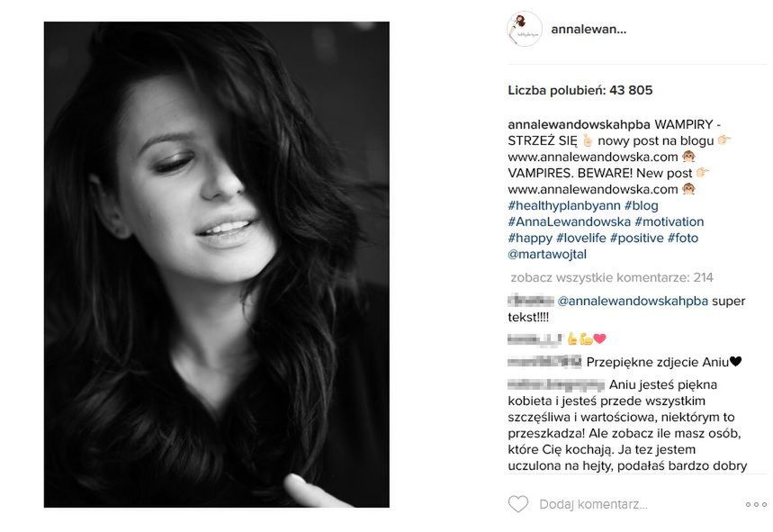773x532 pixels.
Task: Select the #happy hashtag
Action: (530, 239)
